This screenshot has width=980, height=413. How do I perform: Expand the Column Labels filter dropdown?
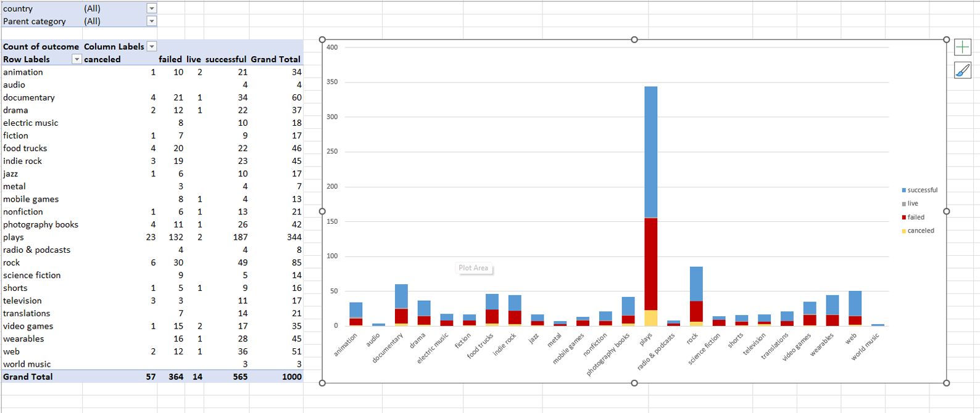coord(152,47)
